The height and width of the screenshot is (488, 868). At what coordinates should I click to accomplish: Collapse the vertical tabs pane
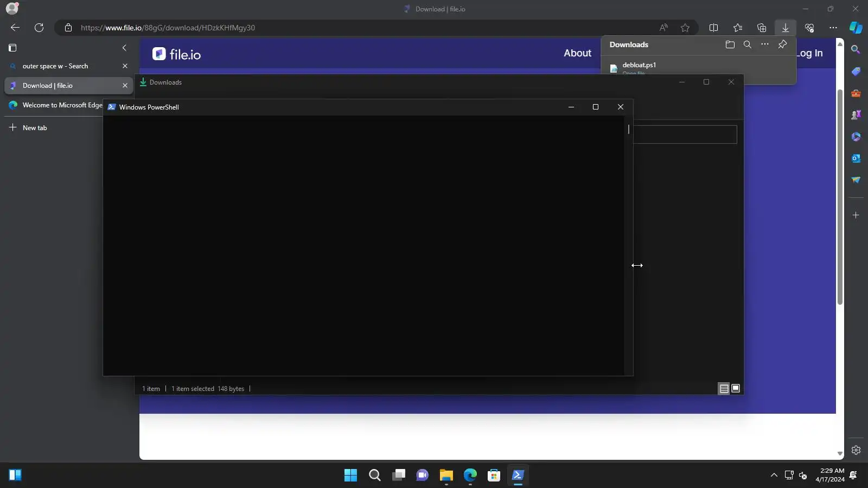pyautogui.click(x=124, y=48)
